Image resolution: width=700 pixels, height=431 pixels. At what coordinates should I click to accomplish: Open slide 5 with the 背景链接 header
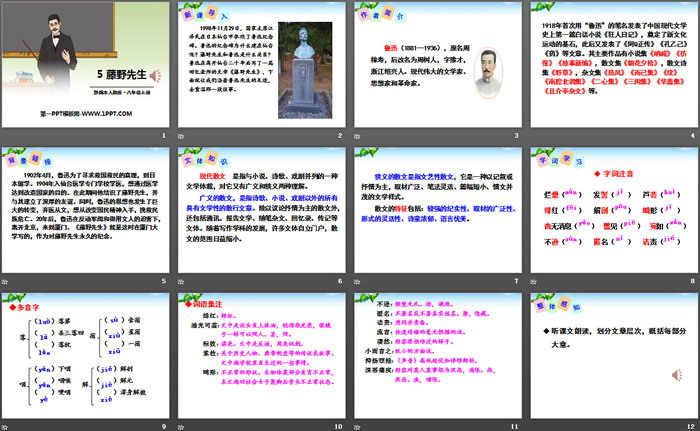point(87,210)
